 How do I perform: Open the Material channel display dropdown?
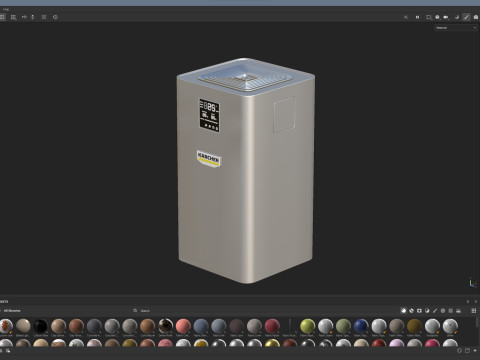(x=456, y=28)
